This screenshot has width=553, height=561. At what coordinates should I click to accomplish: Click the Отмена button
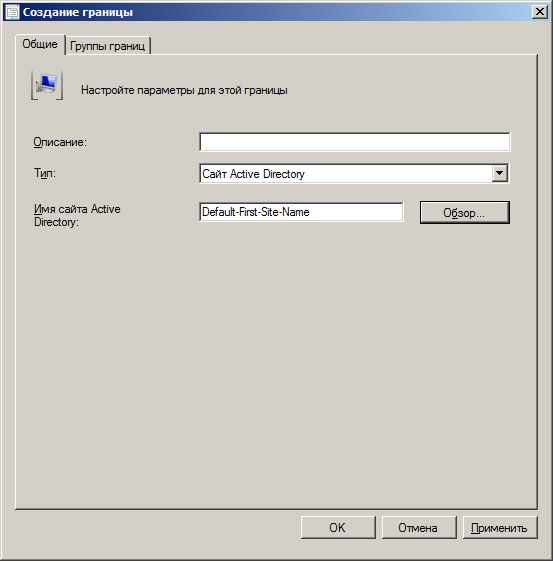[x=419, y=527]
